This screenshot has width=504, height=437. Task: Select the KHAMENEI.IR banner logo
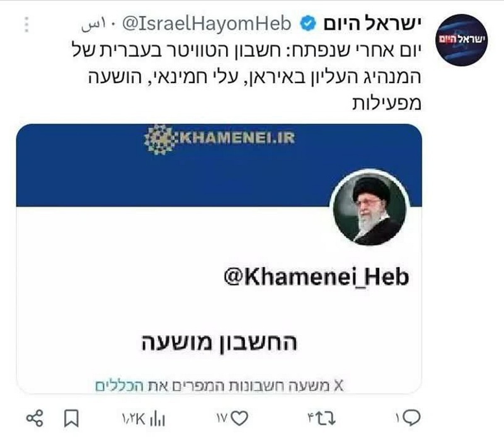219,139
